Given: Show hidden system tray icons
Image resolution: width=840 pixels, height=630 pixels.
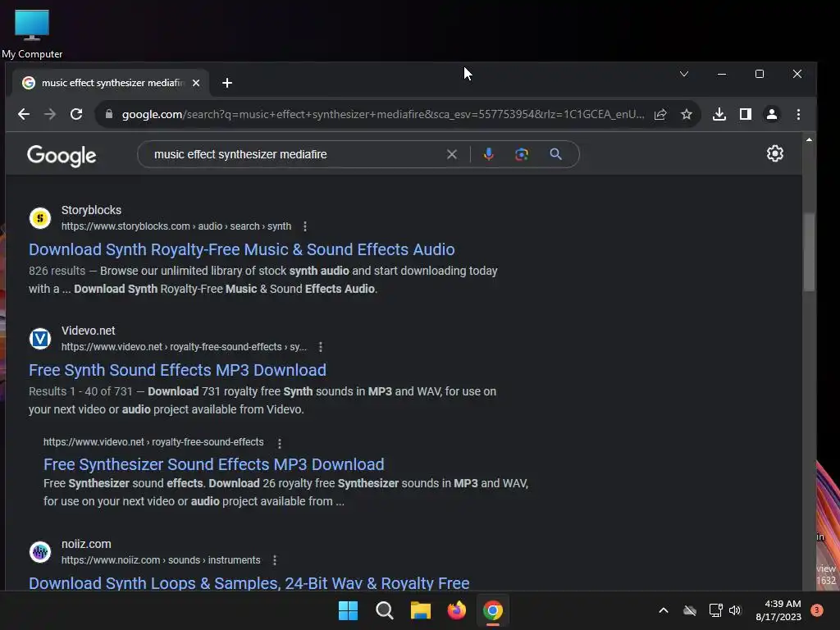Looking at the screenshot, I should point(663,610).
